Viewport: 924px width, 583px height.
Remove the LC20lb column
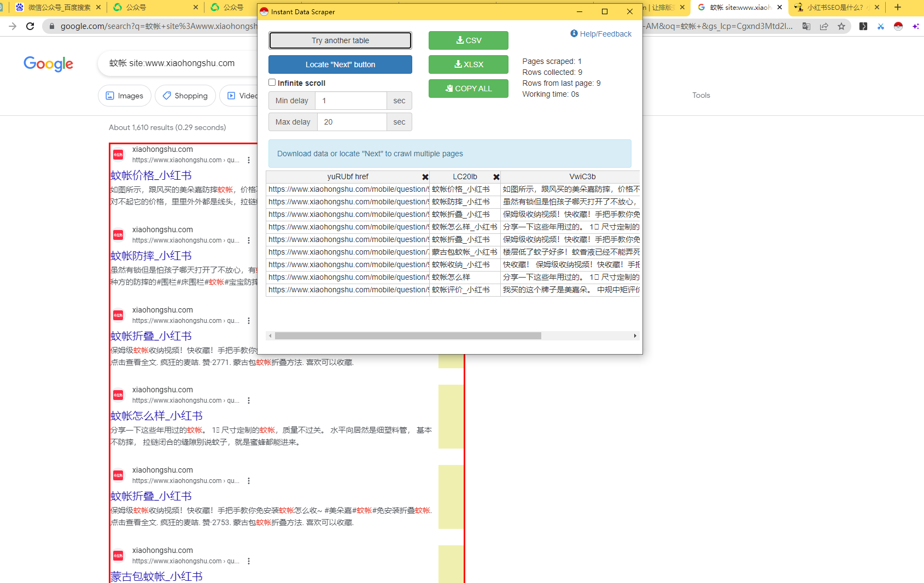(x=496, y=177)
